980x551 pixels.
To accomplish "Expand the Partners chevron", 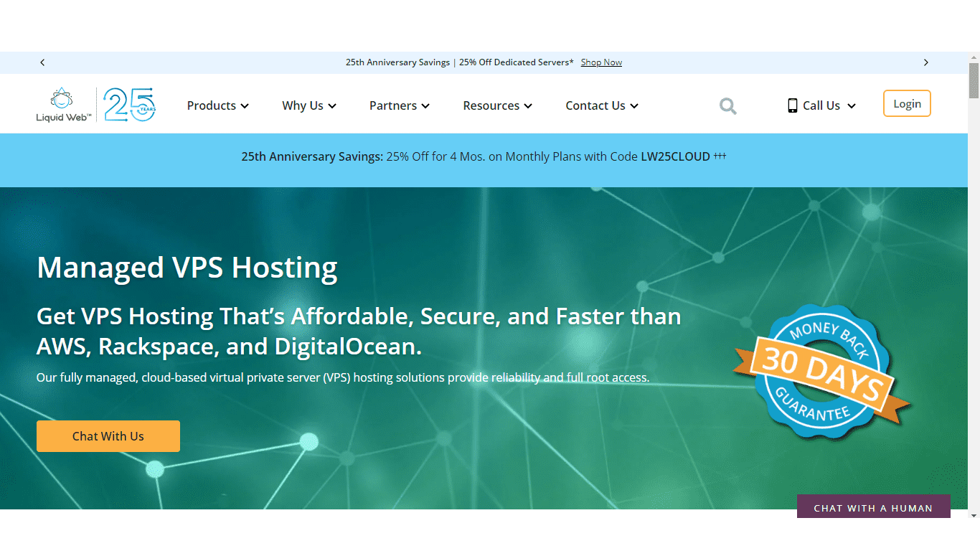I will pos(425,106).
